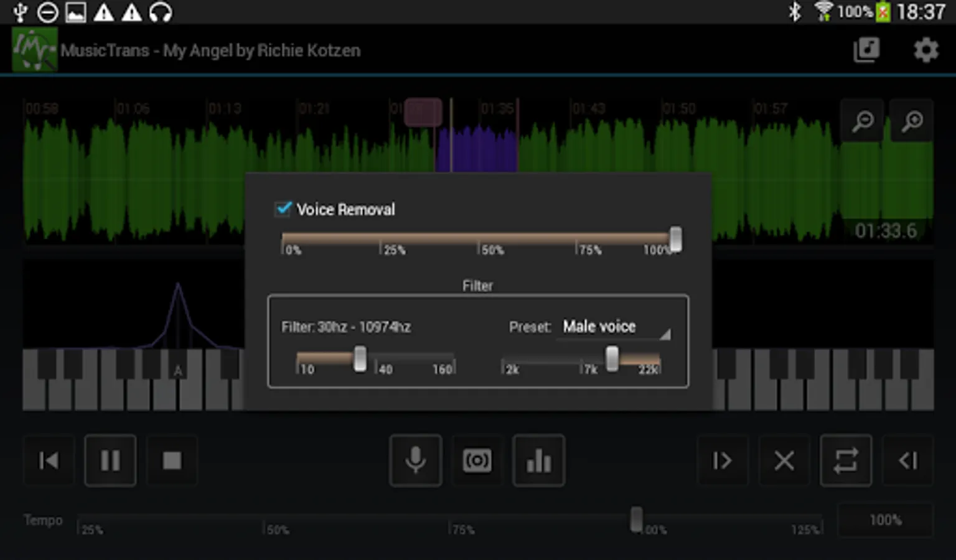
Task: Click the 01:33.6 time display
Action: (x=886, y=231)
